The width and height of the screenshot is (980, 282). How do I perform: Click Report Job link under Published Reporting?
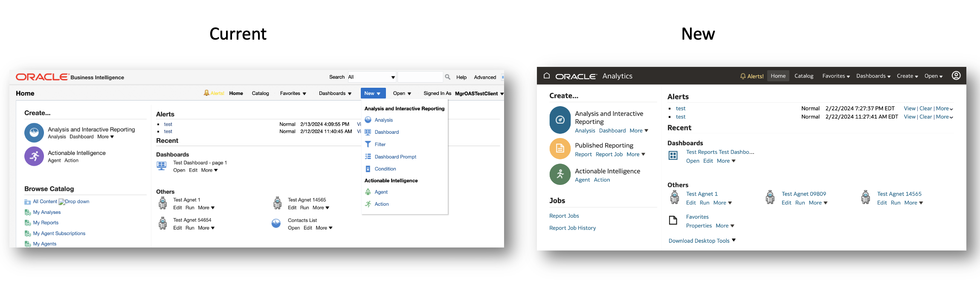[609, 154]
